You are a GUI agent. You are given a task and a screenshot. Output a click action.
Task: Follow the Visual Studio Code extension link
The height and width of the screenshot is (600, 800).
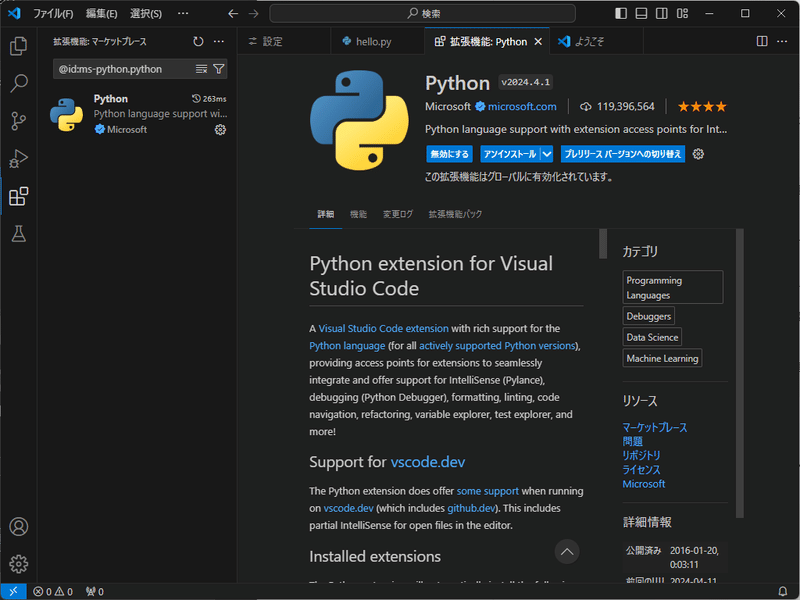384,329
